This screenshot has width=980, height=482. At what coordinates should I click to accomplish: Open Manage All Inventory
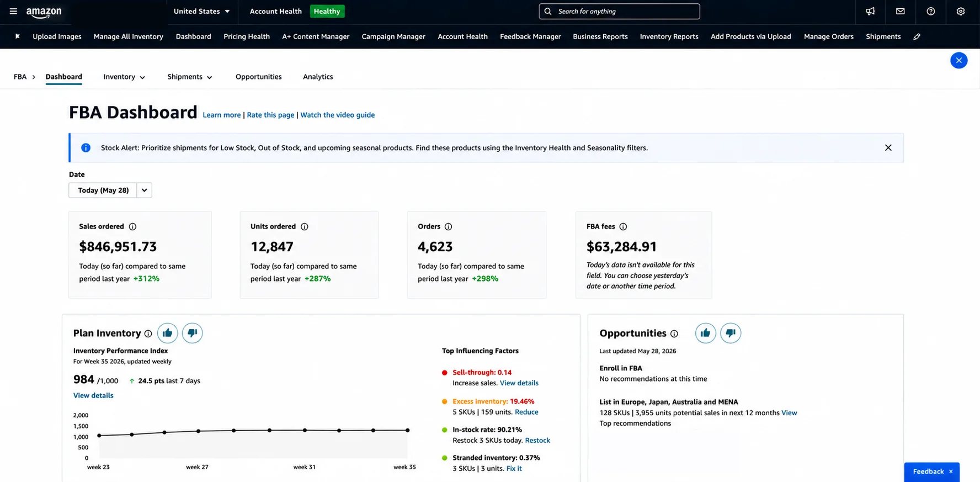[129, 36]
